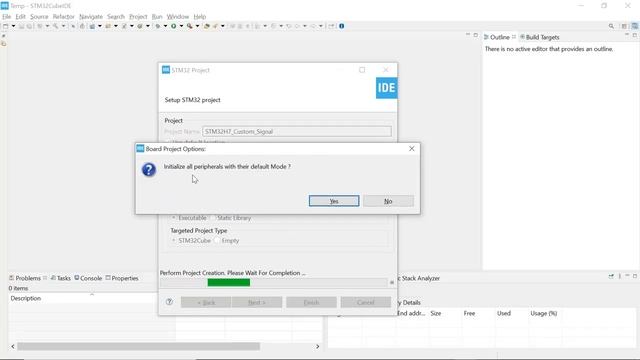Click the Back button in the wizard
Screen dimensions: 640x360
pyautogui.click(x=206, y=302)
